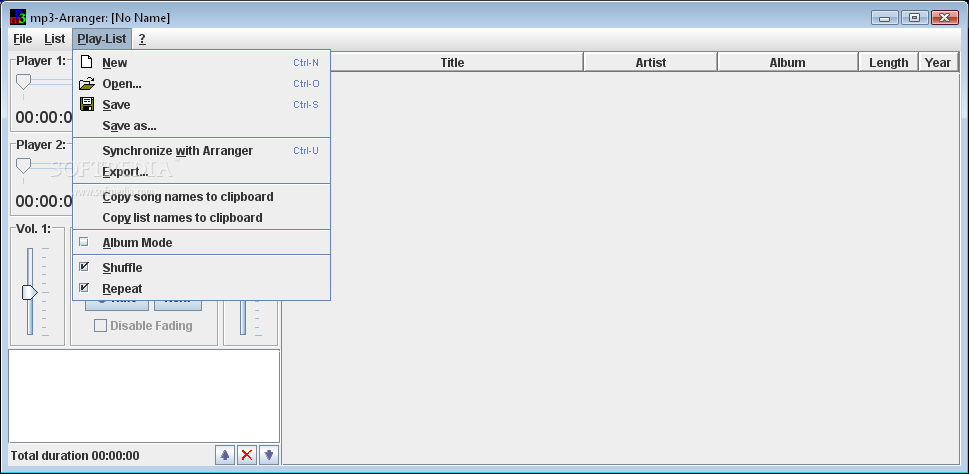Viewport: 969px width, 474px height.
Task: Click the Open folder icon in menu
Action: point(87,83)
